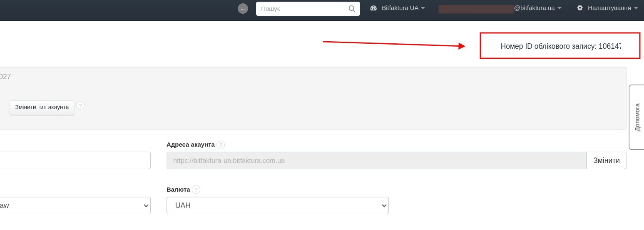
Task: Show the Валюта help question mark
Action: pos(196,190)
